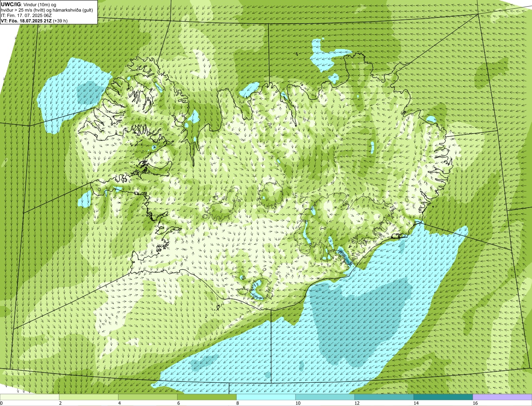Screen dimensions: 532x406
Task: Click the "10" label on the color scale
Action: (298, 403)
